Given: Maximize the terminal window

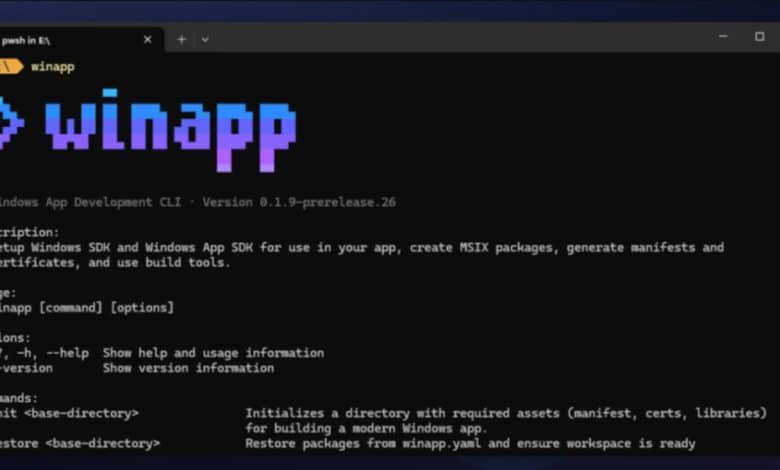Looking at the screenshot, I should pos(759,37).
